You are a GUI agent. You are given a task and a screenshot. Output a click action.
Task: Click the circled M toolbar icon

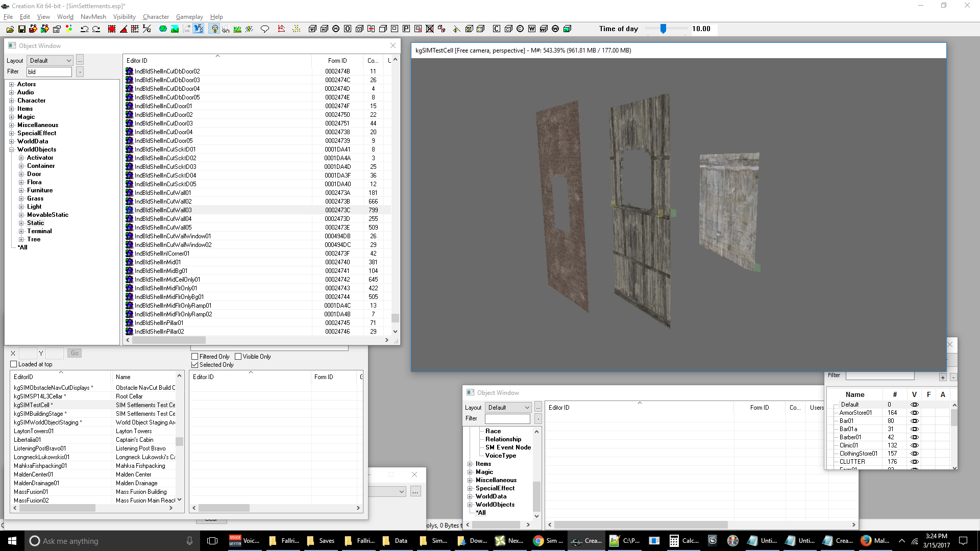point(336,29)
